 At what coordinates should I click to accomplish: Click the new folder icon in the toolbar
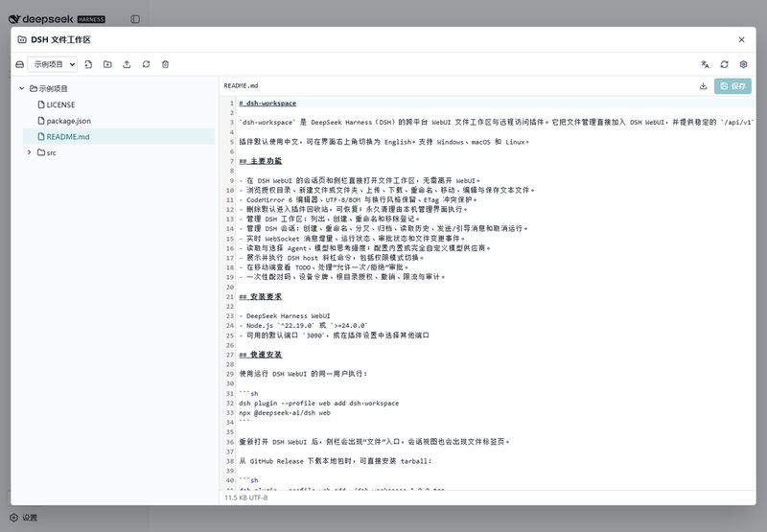[107, 64]
